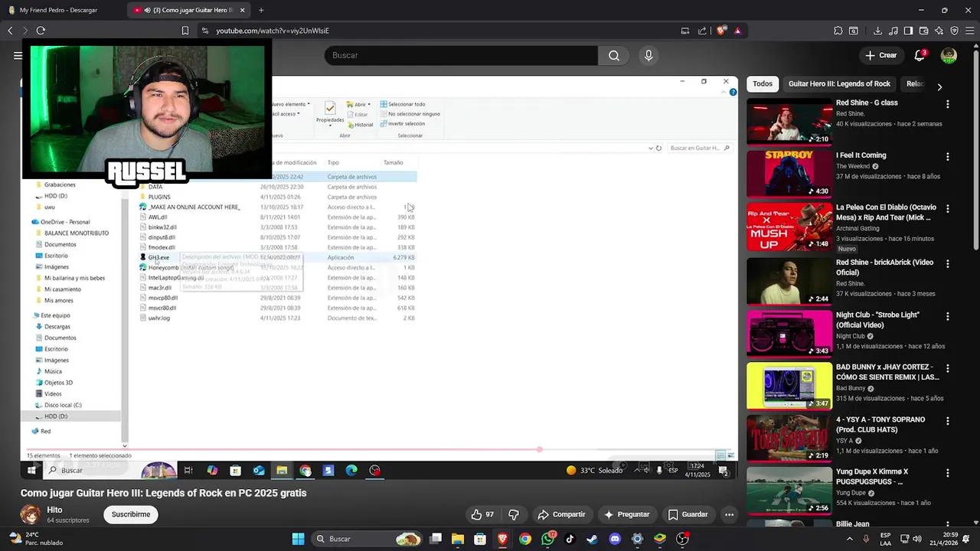Screen dimensions: 980x551
Task: Click the Guardar button
Action: [x=688, y=514]
